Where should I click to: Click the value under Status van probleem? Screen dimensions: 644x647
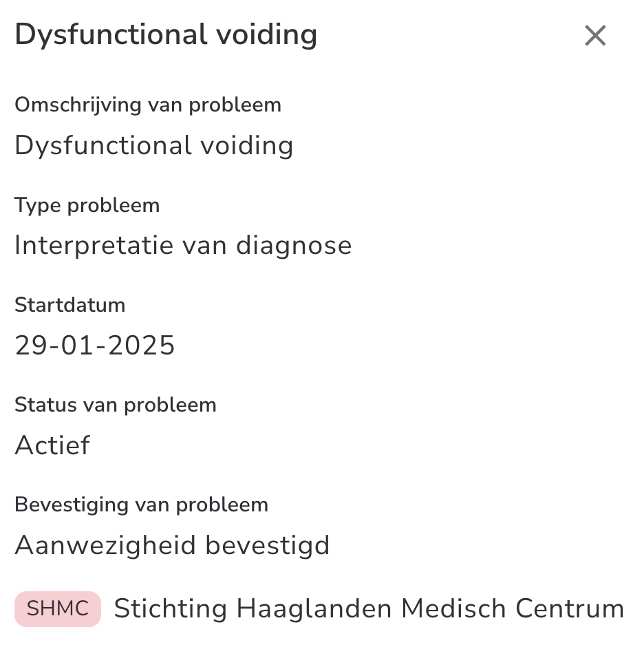pos(52,445)
